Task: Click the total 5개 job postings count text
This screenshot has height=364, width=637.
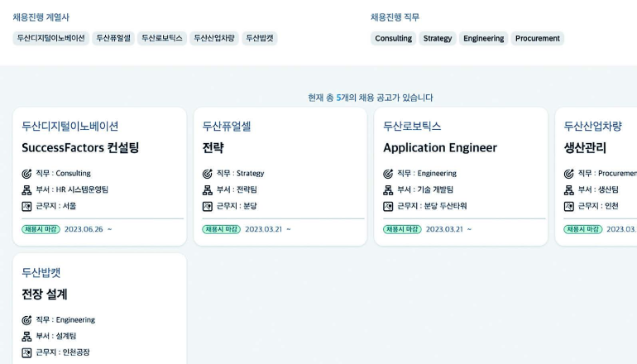Action: tap(371, 98)
